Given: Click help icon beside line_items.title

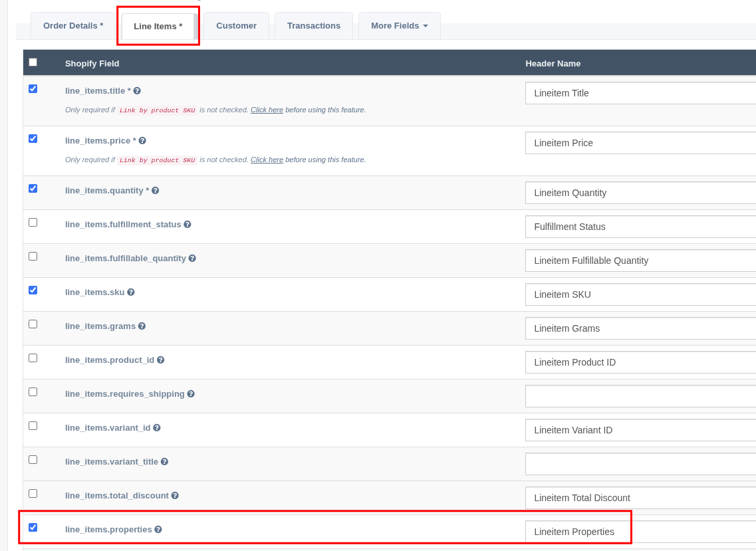Looking at the screenshot, I should coord(137,91).
